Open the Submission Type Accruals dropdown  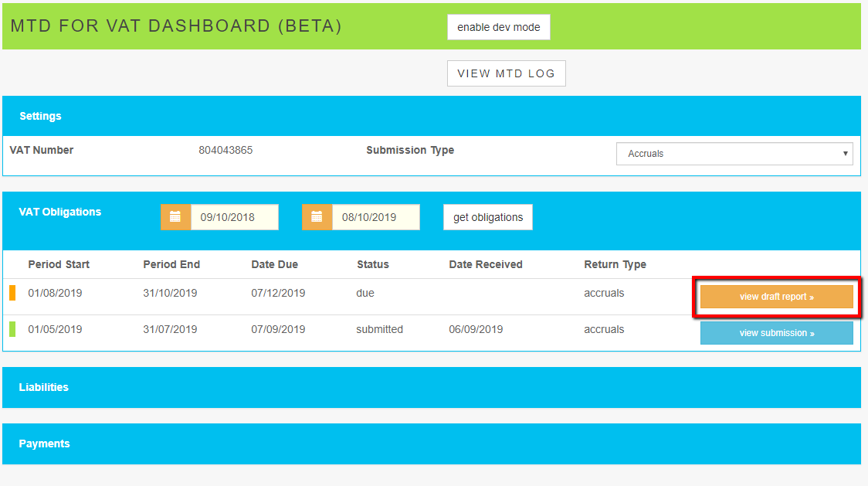(x=734, y=154)
